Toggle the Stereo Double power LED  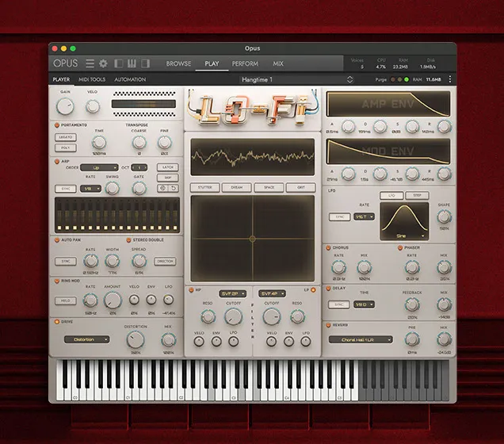click(128, 240)
